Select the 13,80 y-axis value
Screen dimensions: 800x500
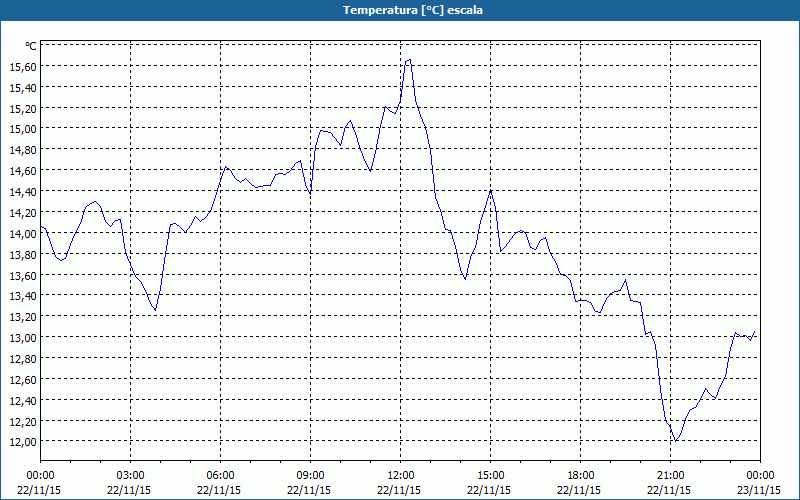(x=23, y=255)
